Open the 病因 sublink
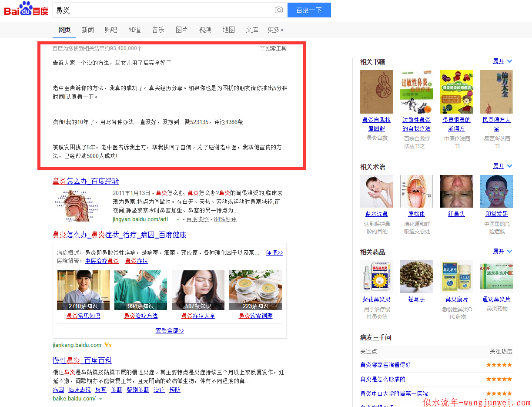 (x=58, y=390)
